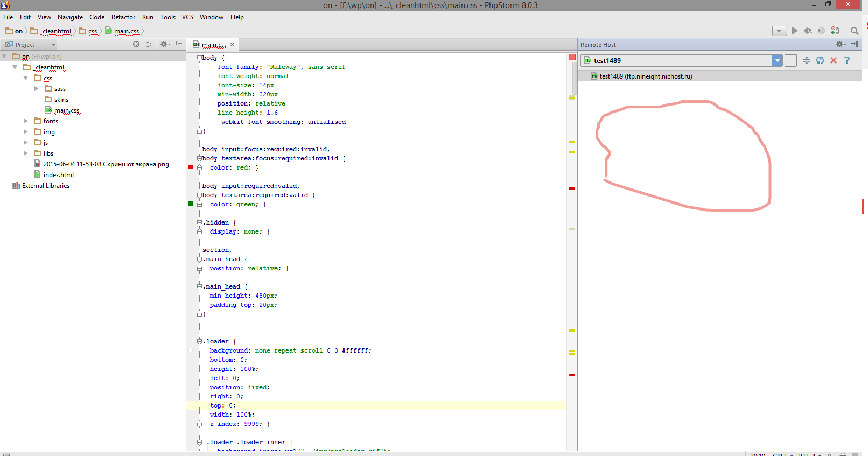Collapse the 'on' project root node
Image resolution: width=868 pixels, height=456 pixels.
tap(4, 57)
